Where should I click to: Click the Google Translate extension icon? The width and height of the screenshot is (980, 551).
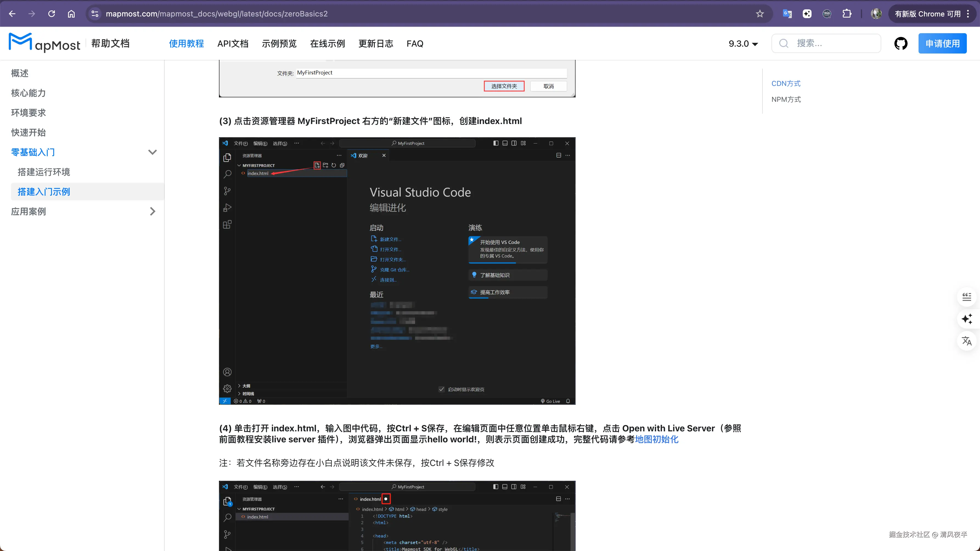[787, 14]
